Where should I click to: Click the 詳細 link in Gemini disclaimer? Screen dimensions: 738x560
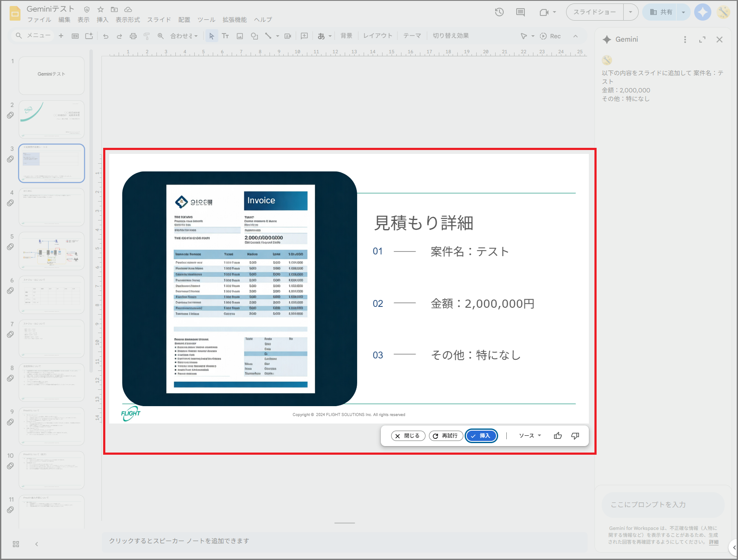pos(714,542)
